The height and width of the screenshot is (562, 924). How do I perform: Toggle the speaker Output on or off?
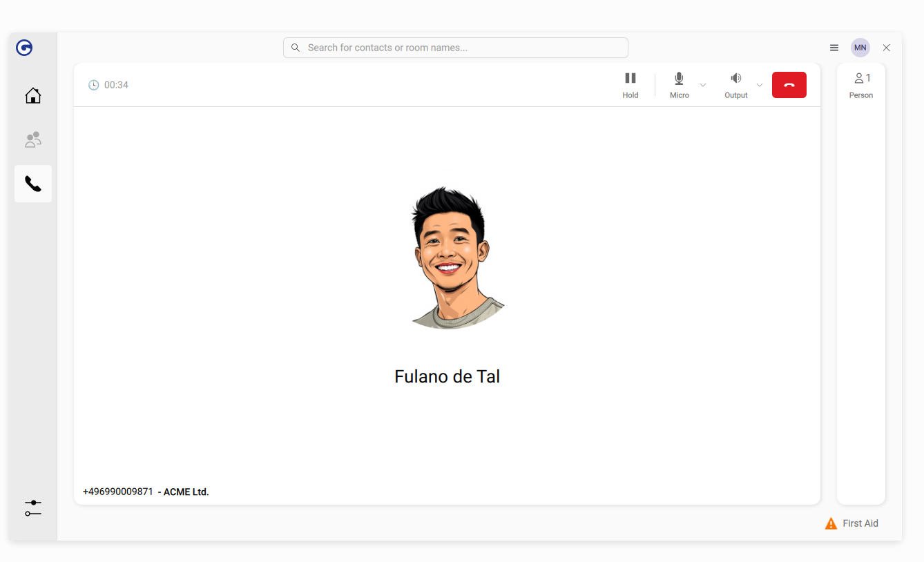(x=735, y=84)
